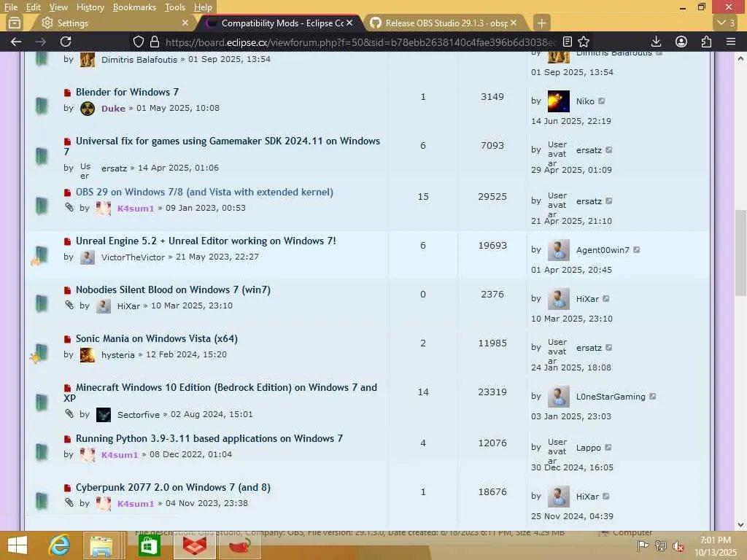Reload the page with the refresh icon
The width and height of the screenshot is (747, 560).
pyautogui.click(x=66, y=42)
